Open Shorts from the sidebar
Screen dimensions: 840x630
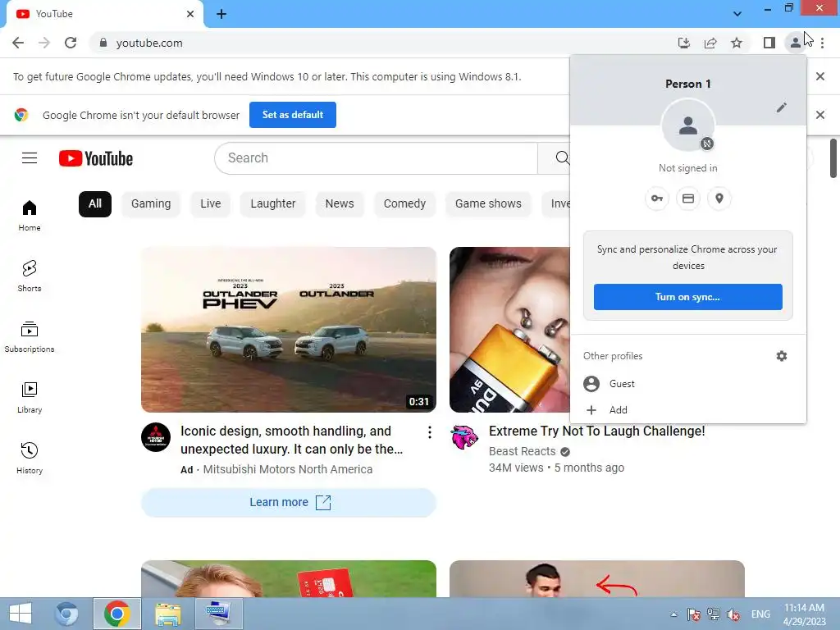tap(30, 276)
